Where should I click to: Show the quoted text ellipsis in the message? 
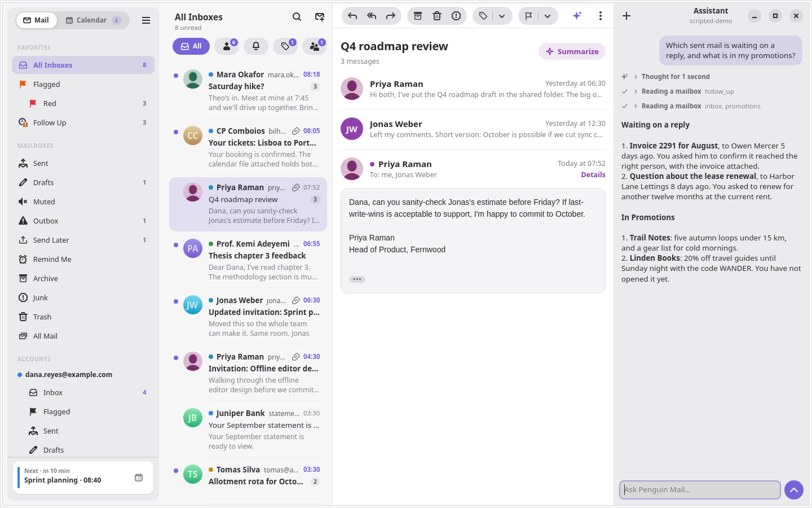tap(357, 279)
